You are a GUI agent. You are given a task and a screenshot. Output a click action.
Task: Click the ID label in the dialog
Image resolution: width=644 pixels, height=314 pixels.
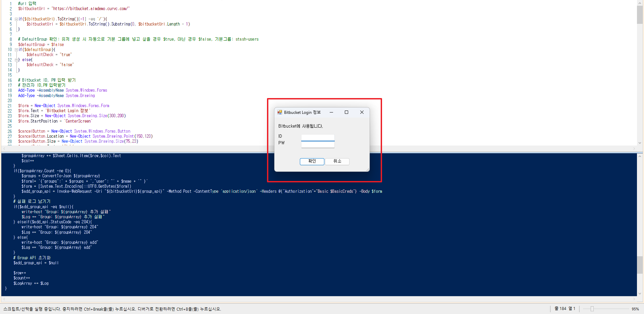click(x=280, y=136)
